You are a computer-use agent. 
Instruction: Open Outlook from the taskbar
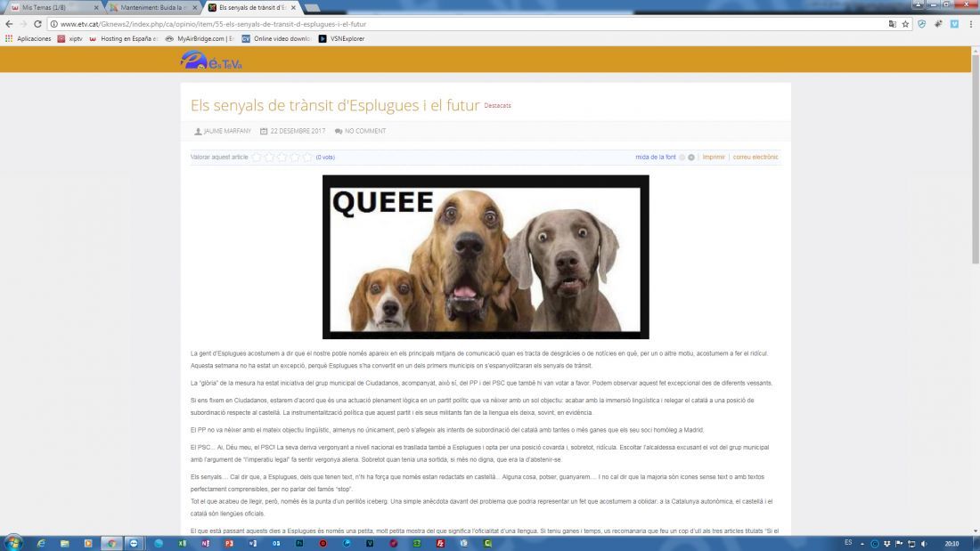(x=276, y=544)
